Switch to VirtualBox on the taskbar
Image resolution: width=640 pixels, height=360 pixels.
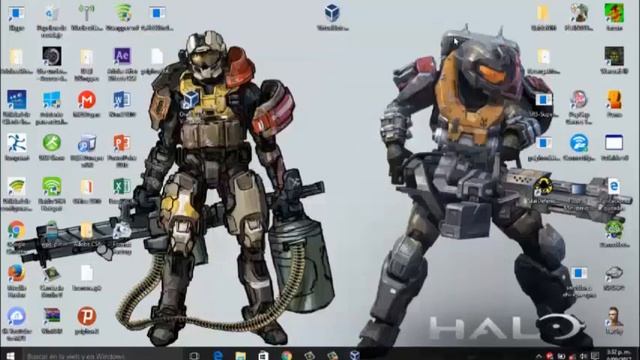pyautogui.click(x=354, y=355)
